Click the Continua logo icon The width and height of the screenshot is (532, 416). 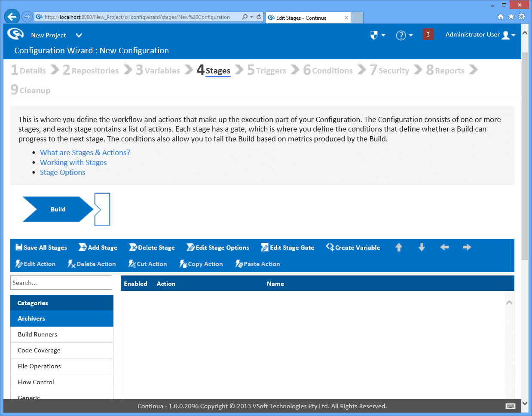[x=15, y=34]
